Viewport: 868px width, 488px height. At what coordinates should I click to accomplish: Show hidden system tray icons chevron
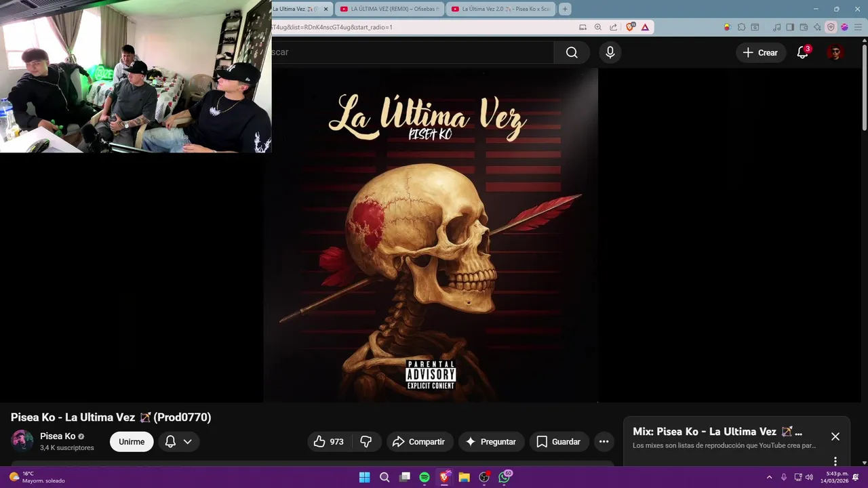pos(769,477)
